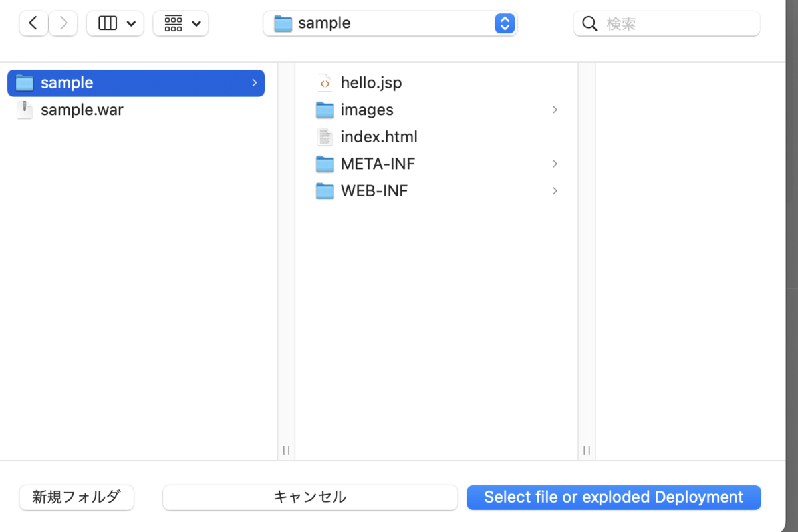Click the magnifying glass search icon
The image size is (798, 532).
(589, 23)
